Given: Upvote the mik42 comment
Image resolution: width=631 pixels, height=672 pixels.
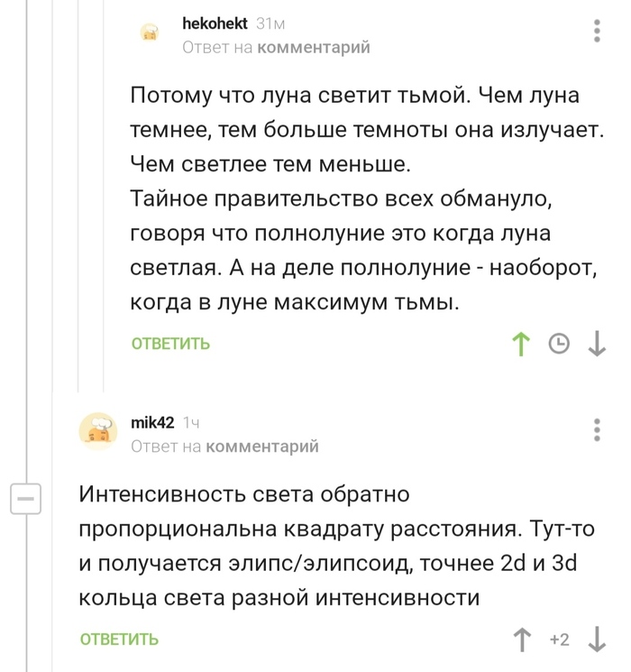Looking at the screenshot, I should pyautogui.click(x=521, y=640).
